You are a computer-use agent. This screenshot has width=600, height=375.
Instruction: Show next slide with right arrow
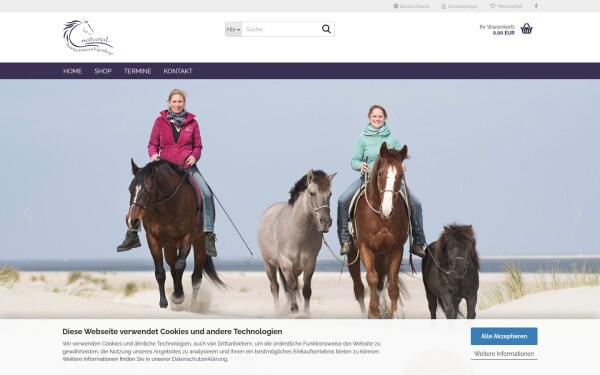(577, 213)
